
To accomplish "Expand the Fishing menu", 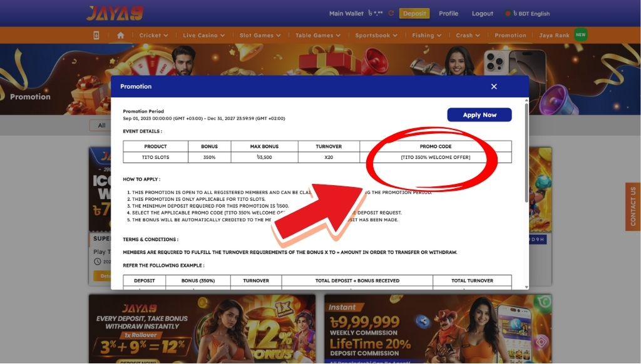I will pos(426,35).
